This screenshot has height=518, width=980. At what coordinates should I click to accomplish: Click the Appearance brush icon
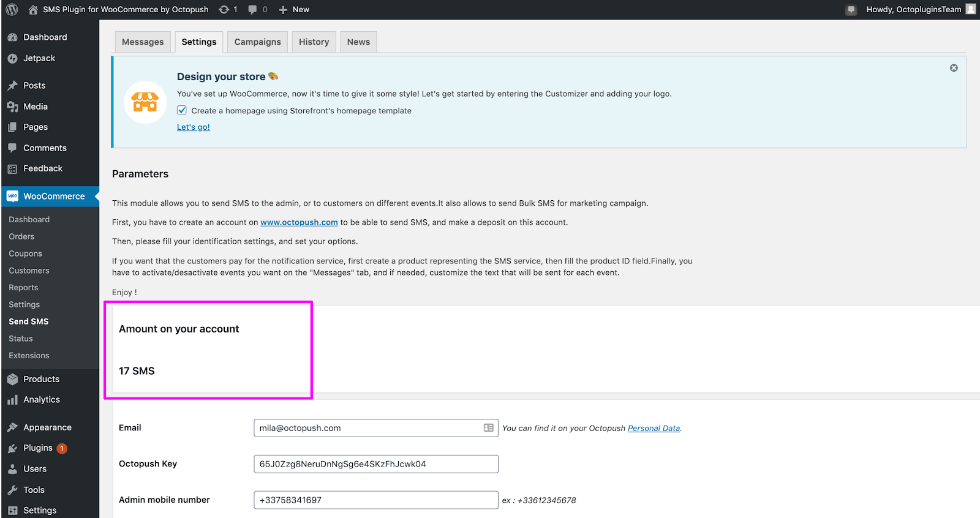pos(12,427)
